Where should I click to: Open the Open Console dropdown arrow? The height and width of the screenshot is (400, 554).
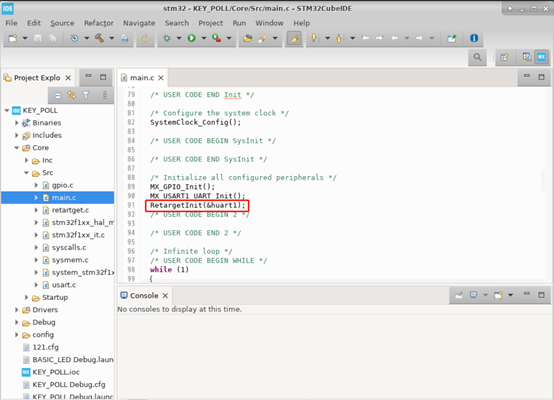[510, 295]
